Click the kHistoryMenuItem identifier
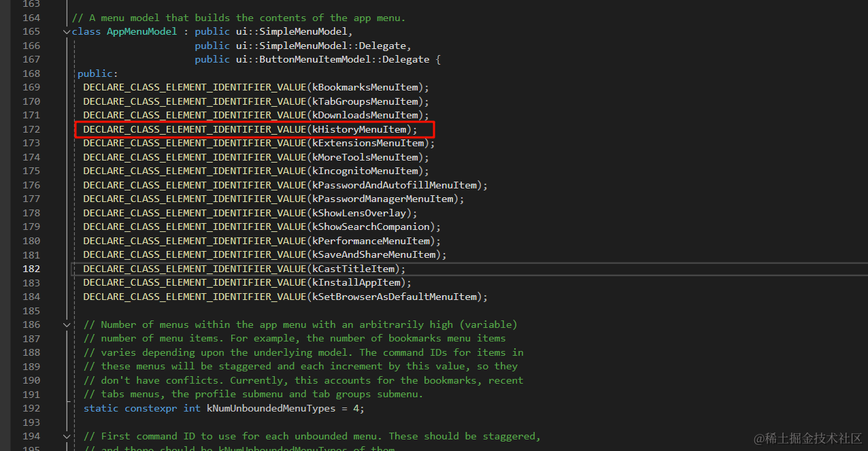Image resolution: width=868 pixels, height=451 pixels. point(360,129)
